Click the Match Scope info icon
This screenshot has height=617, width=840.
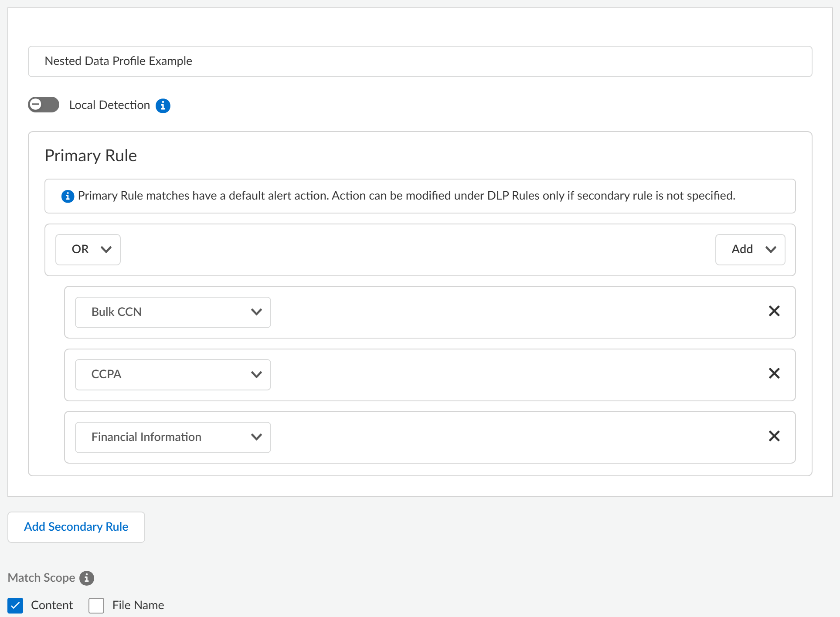coord(87,578)
